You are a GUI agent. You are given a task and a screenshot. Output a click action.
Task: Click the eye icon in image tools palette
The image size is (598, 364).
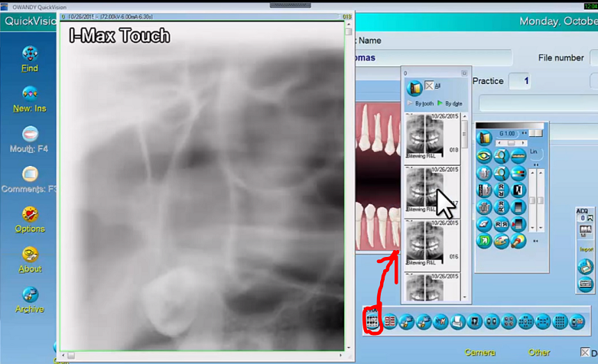484,156
